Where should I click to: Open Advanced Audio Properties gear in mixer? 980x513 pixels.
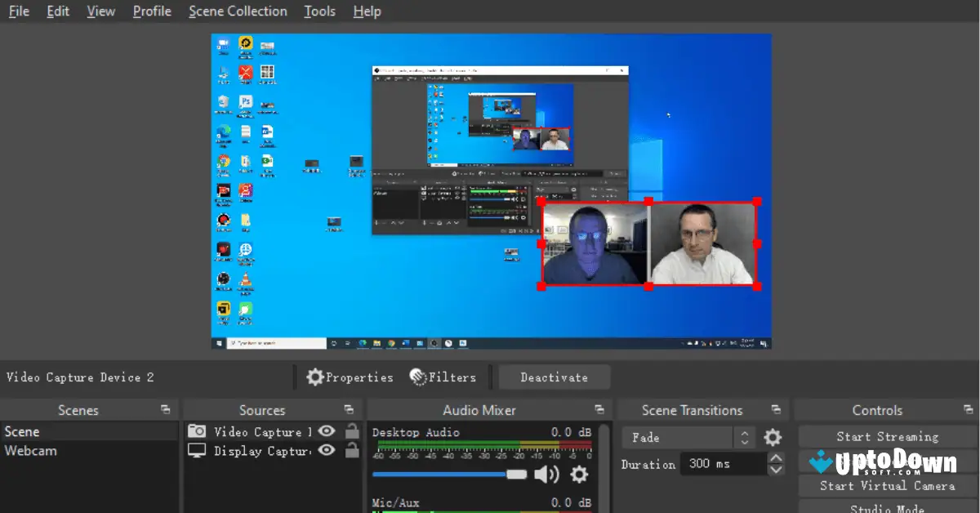click(579, 474)
